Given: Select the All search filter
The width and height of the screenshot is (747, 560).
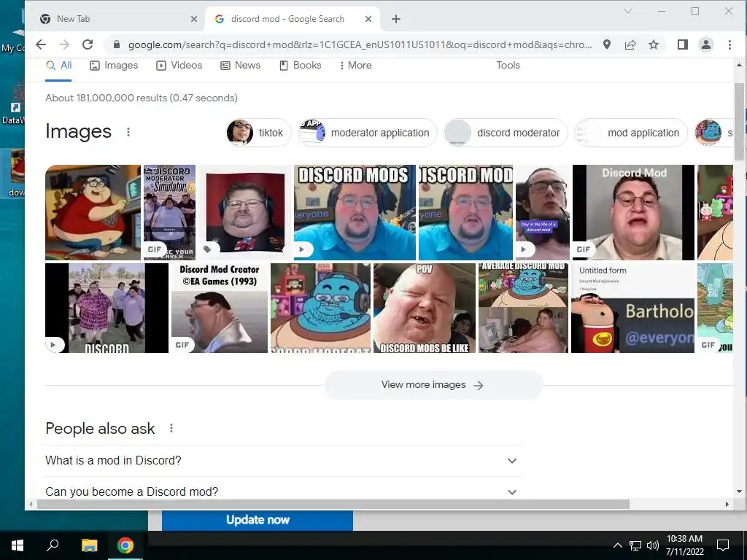Looking at the screenshot, I should pyautogui.click(x=58, y=65).
